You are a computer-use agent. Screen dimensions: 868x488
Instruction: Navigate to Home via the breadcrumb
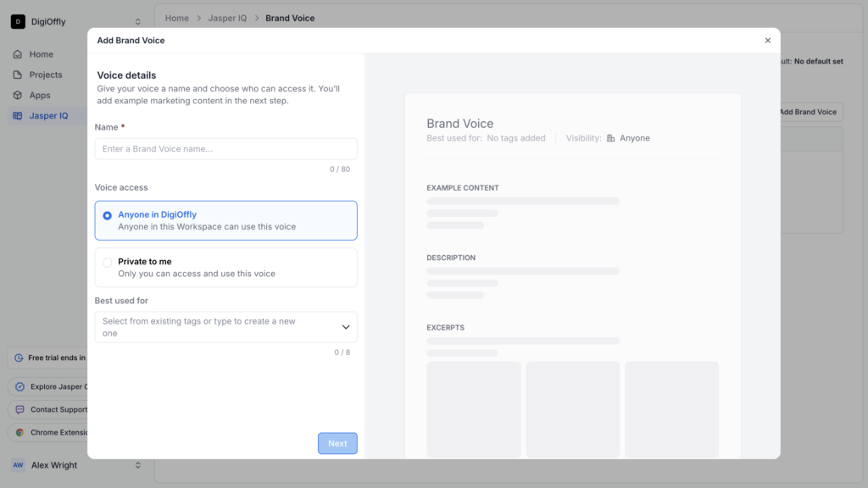coord(176,18)
